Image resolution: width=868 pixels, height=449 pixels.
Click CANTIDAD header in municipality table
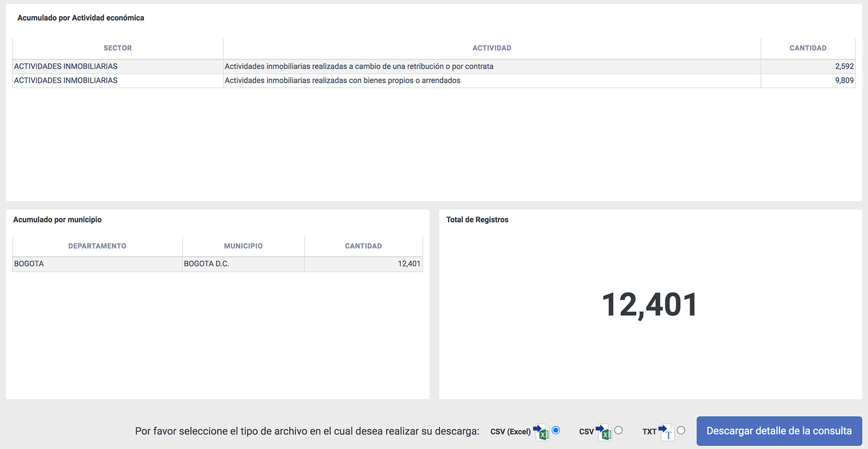click(x=363, y=246)
